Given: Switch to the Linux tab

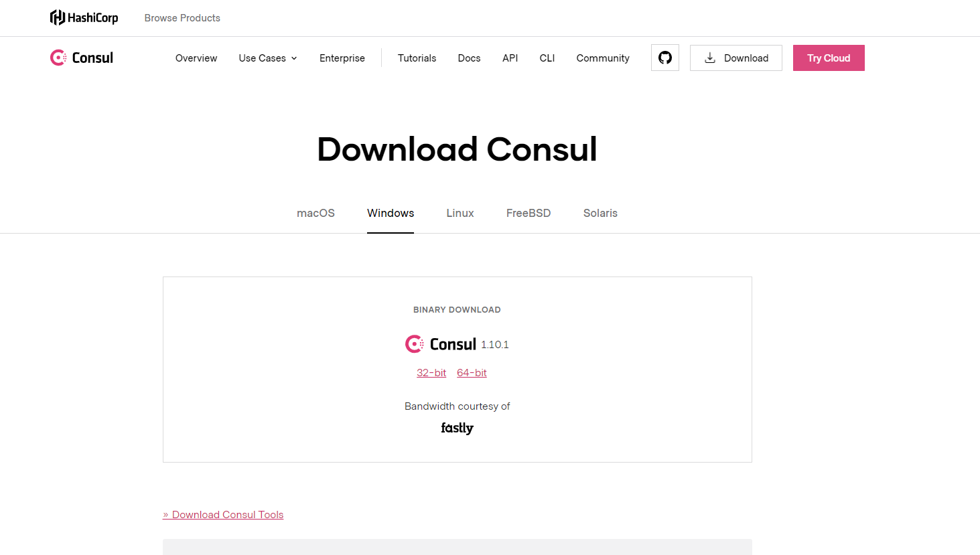Looking at the screenshot, I should 460,213.
